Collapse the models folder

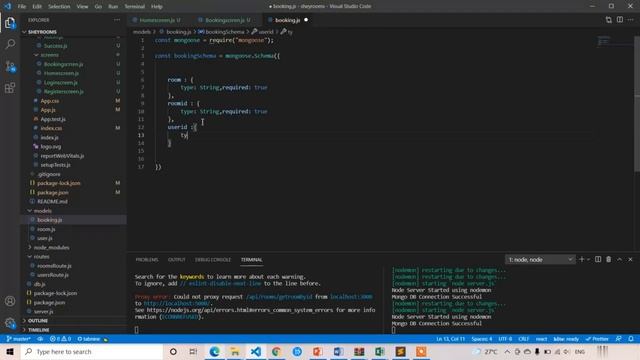pos(42,211)
